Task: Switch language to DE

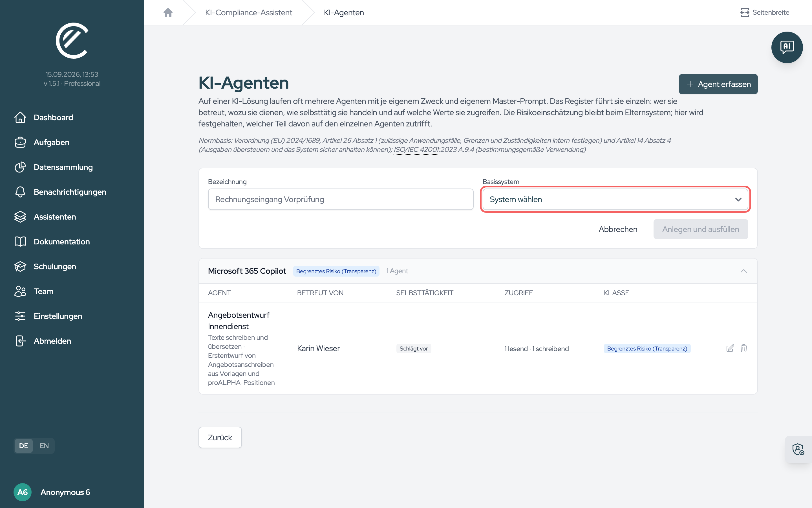Action: pyautogui.click(x=23, y=446)
